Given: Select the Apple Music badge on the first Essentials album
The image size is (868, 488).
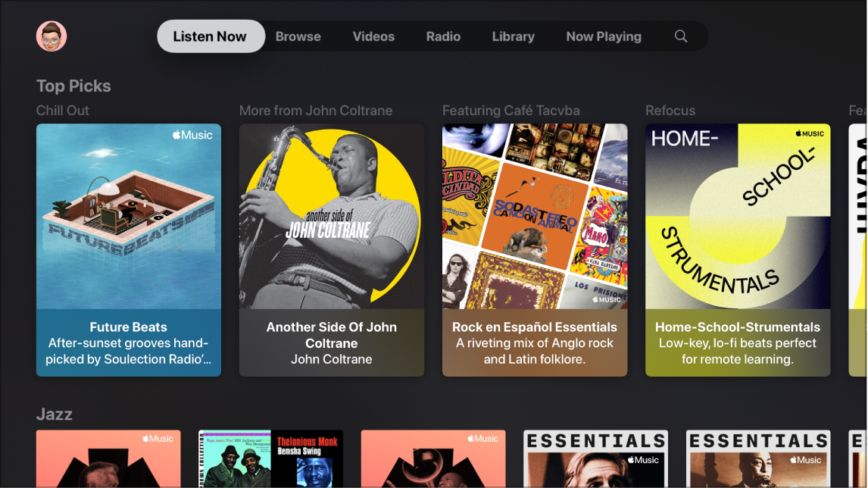Looking at the screenshot, I should 643,459.
